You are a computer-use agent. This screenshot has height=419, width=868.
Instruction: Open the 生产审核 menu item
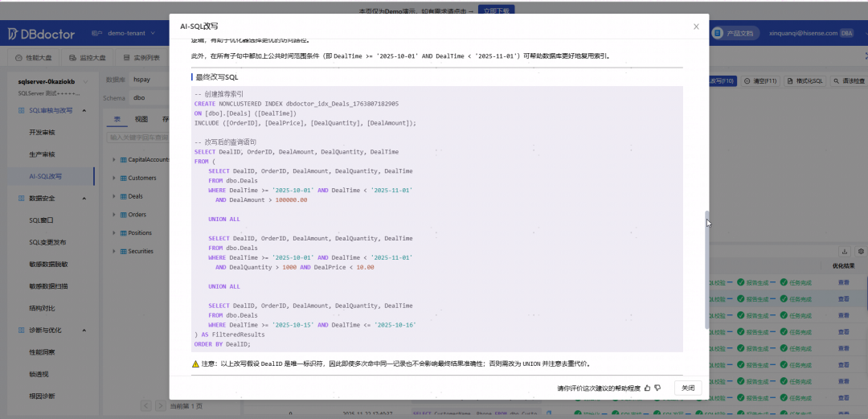point(42,154)
